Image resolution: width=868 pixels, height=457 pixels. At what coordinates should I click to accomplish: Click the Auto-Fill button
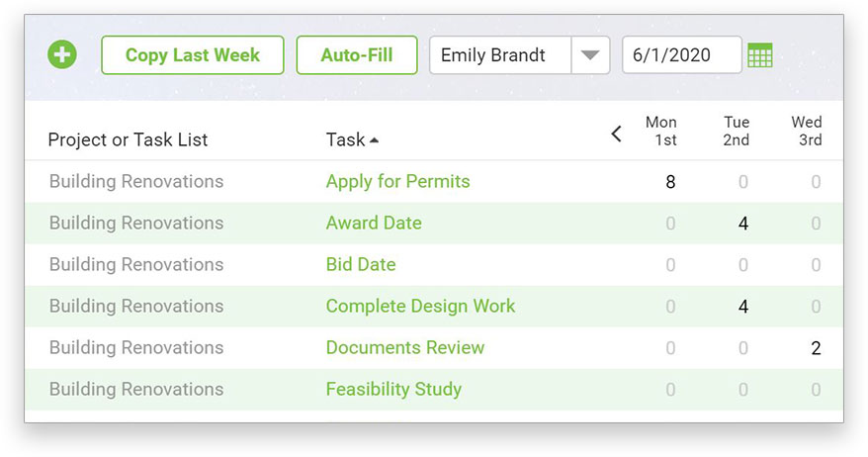(357, 54)
